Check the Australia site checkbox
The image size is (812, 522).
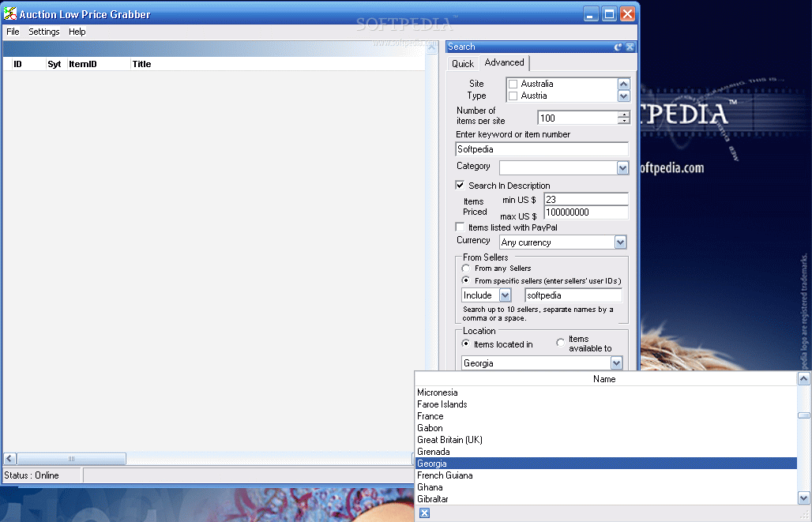[x=513, y=84]
